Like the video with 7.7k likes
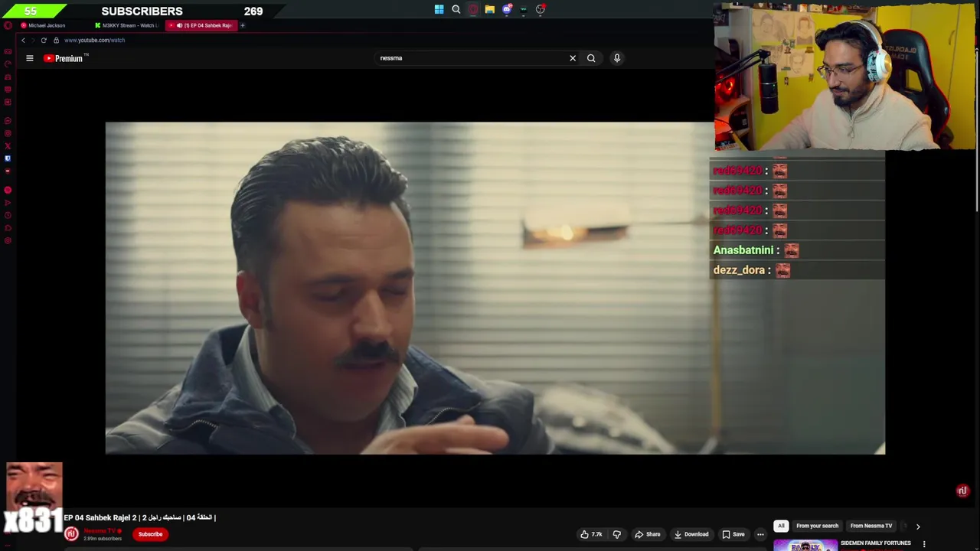 [x=591, y=534]
